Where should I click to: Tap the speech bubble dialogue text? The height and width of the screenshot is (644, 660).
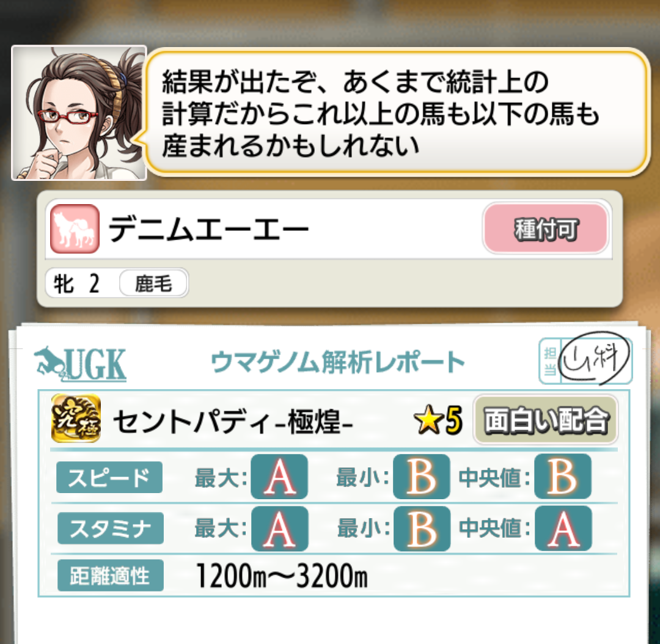point(381,114)
